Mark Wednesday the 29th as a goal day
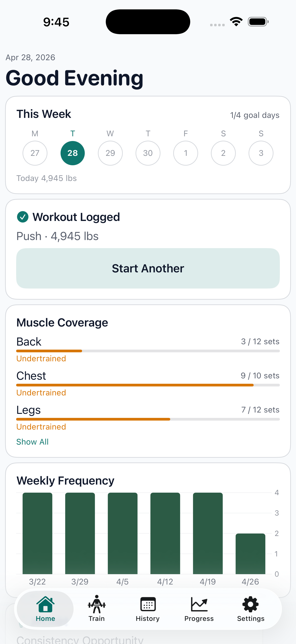This screenshot has height=644, width=296. pyautogui.click(x=110, y=153)
